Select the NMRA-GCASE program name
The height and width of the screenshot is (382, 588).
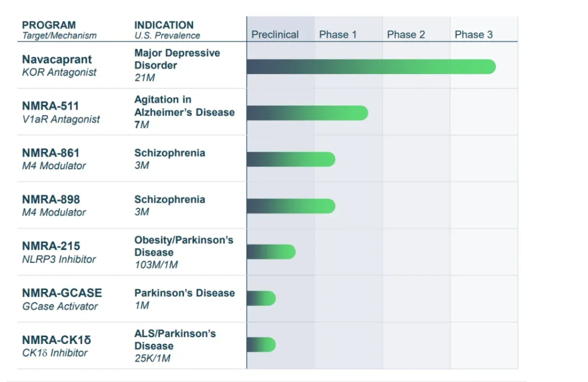(x=62, y=293)
